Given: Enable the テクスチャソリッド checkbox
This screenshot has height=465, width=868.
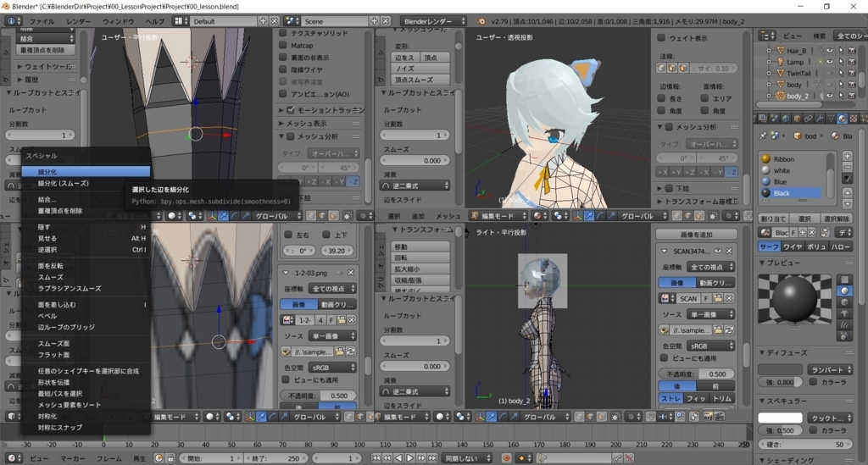Looking at the screenshot, I should 283,33.
